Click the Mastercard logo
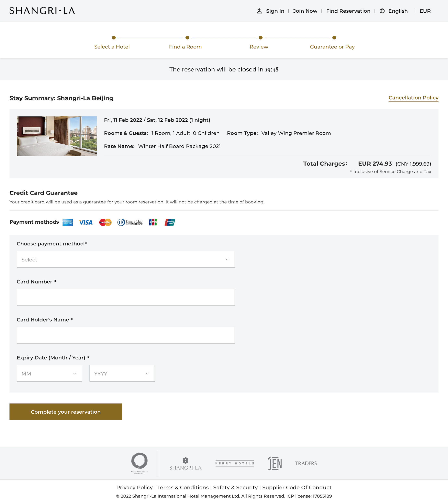The image size is (448, 504). pyautogui.click(x=105, y=222)
